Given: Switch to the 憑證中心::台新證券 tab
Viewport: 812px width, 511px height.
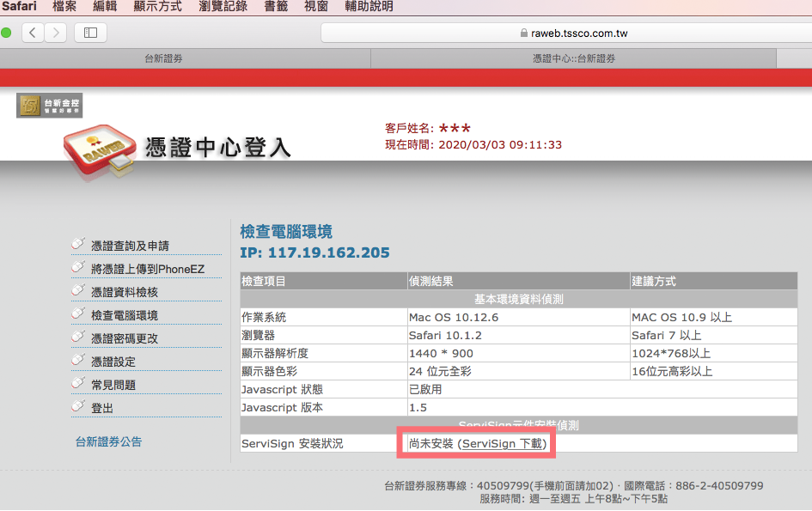Looking at the screenshot, I should click(574, 58).
